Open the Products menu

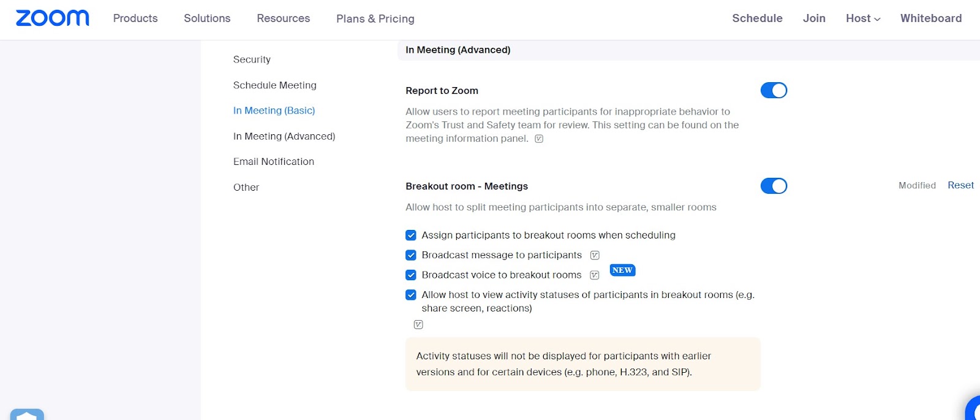click(135, 18)
